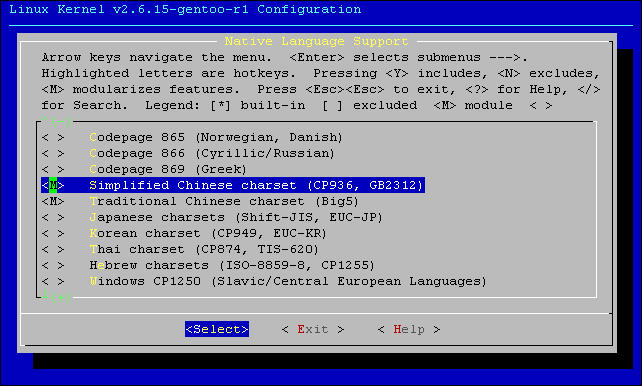Click the <Select> button
This screenshot has width=642, height=386.
point(217,329)
